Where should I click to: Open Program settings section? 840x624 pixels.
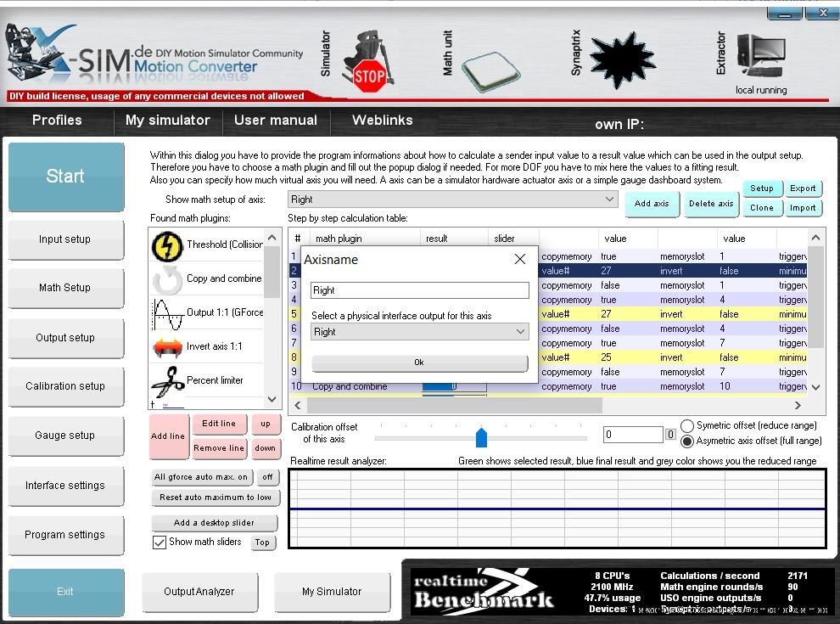(x=65, y=535)
